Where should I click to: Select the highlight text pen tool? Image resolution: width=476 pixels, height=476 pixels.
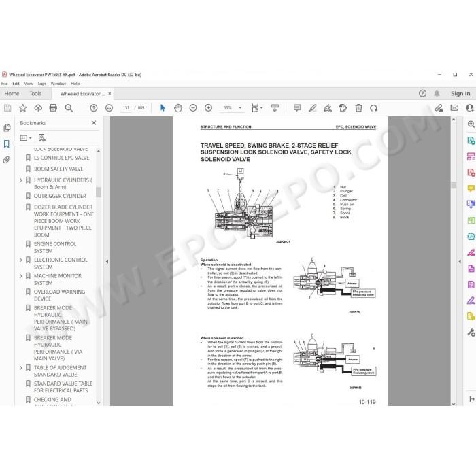pos(312,107)
